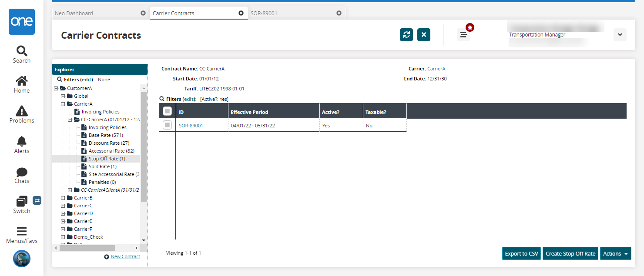Screen dimensions: 644x276
Task: Collapse the CarrierA tree node
Action: pos(63,104)
